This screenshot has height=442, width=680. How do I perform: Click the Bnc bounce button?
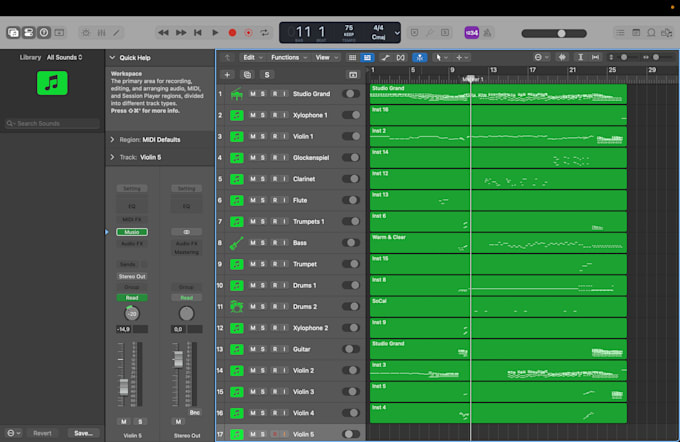(195, 413)
